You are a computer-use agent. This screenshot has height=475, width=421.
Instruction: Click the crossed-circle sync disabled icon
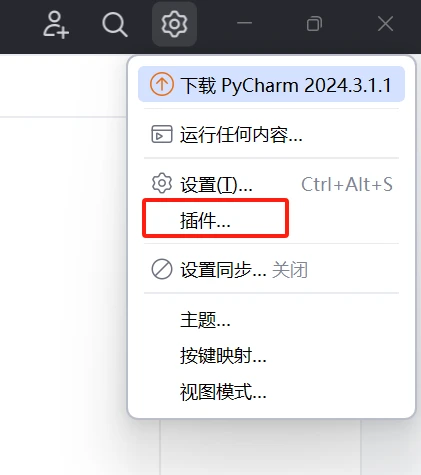point(162,269)
